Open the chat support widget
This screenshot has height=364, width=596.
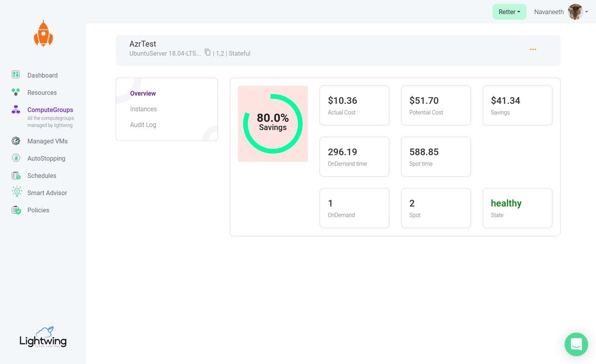click(x=576, y=344)
